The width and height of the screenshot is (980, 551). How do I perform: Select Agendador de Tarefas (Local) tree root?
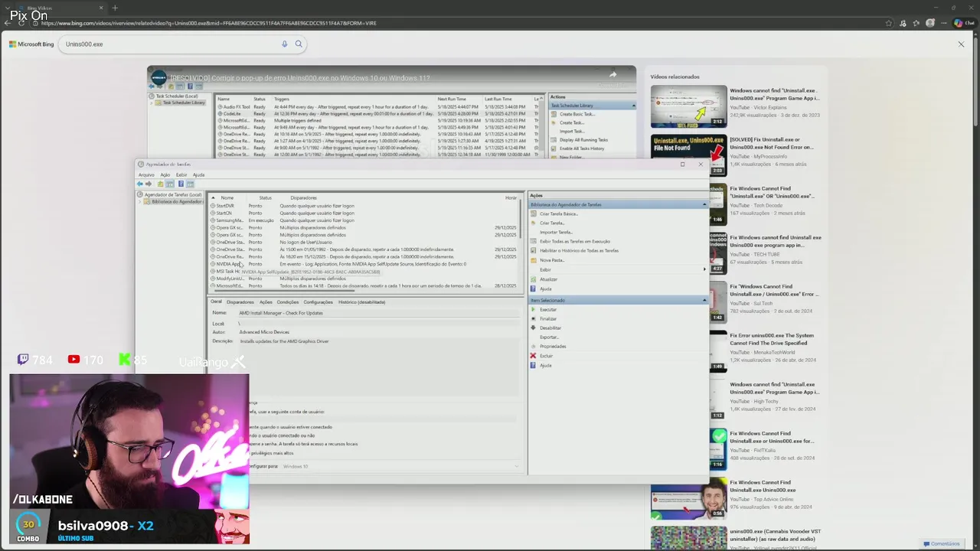(x=173, y=194)
